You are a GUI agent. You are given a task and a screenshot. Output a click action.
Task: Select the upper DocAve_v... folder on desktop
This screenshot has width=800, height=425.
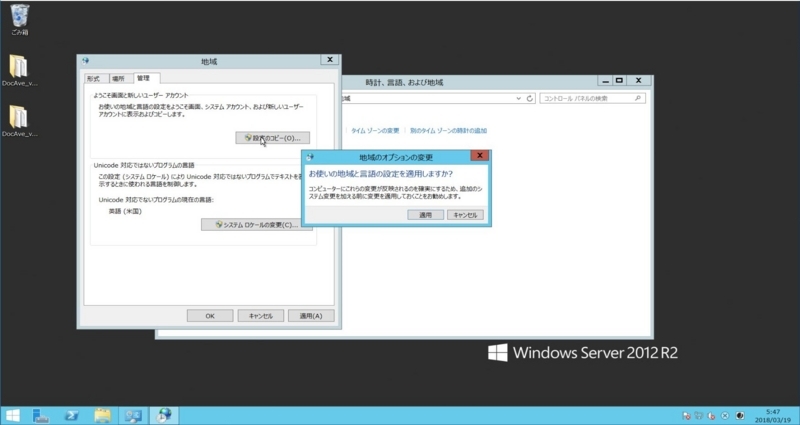[19, 70]
